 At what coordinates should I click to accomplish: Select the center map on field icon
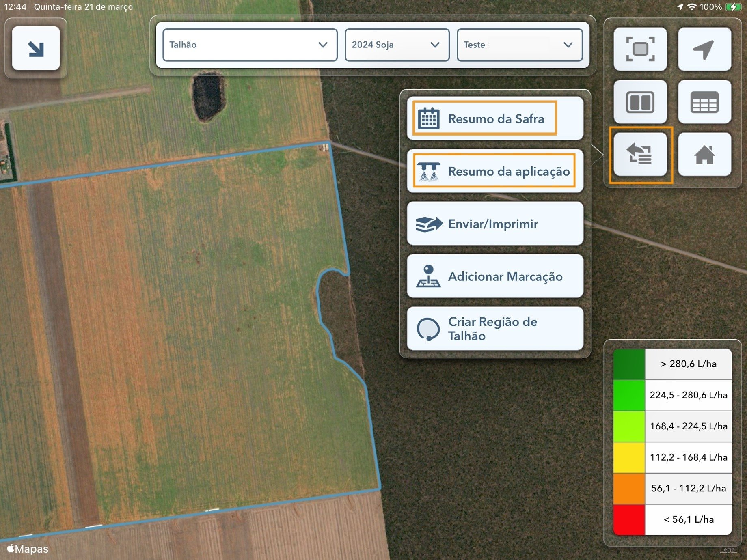click(x=640, y=49)
